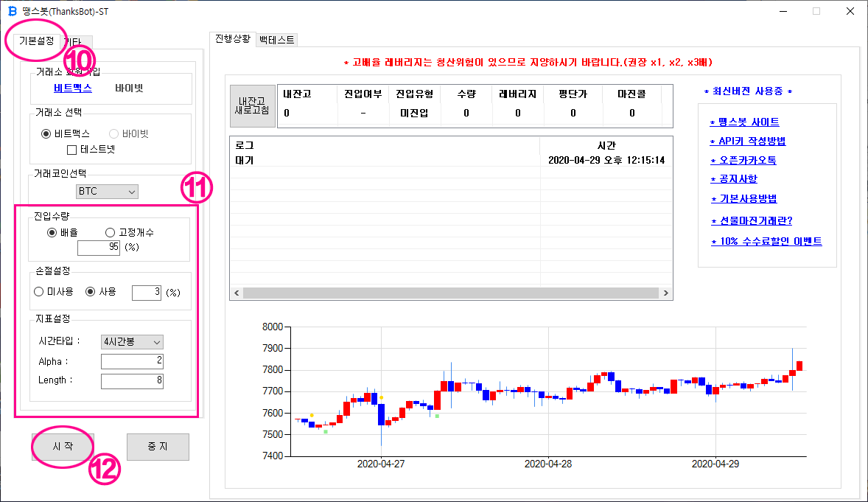This screenshot has width=868, height=502.
Task: Click the 95 percent entry quantity field
Action: pyautogui.click(x=99, y=248)
